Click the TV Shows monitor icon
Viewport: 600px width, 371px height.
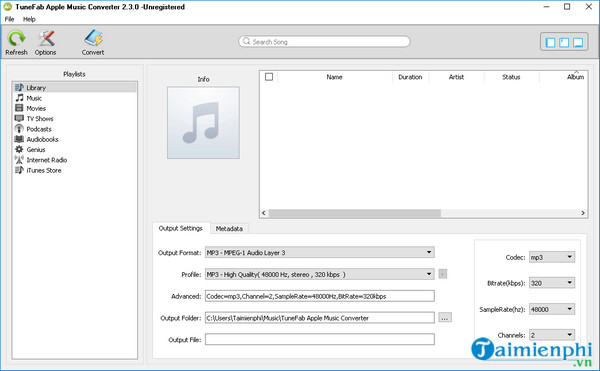(19, 119)
